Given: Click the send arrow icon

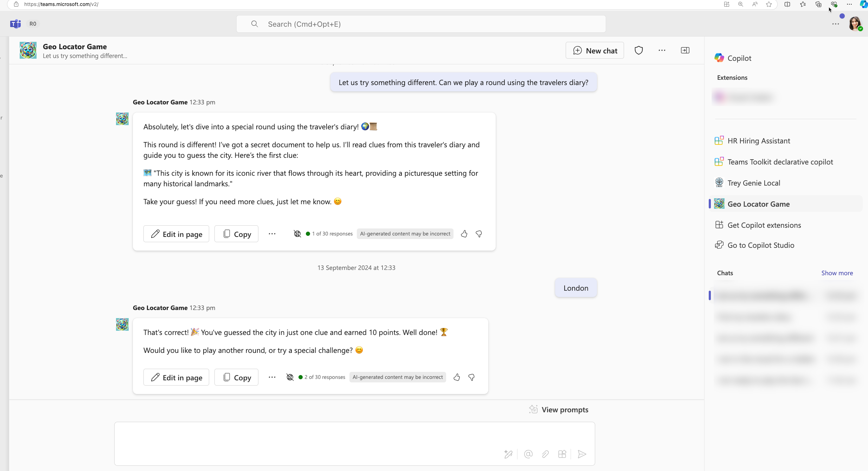Looking at the screenshot, I should [x=582, y=454].
